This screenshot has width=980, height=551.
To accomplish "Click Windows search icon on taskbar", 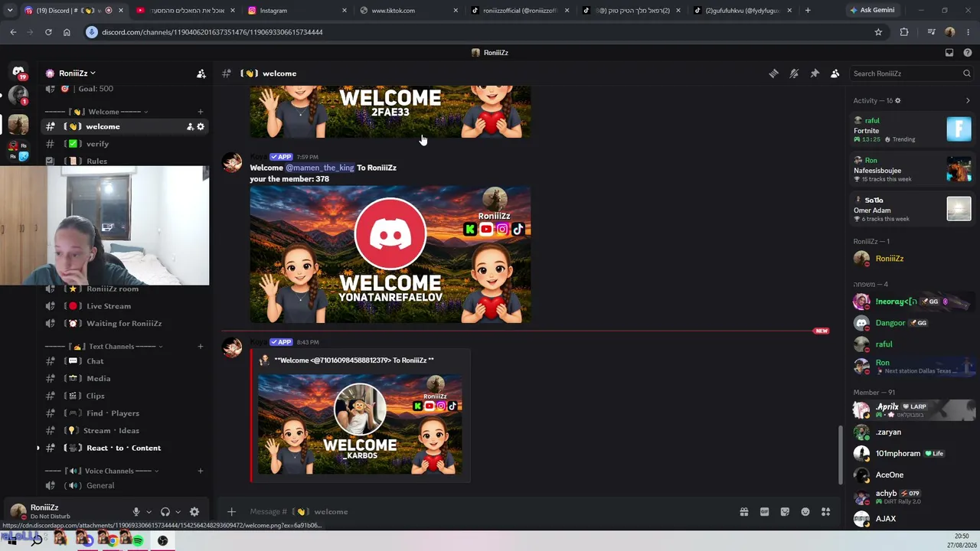I will tap(36, 541).
